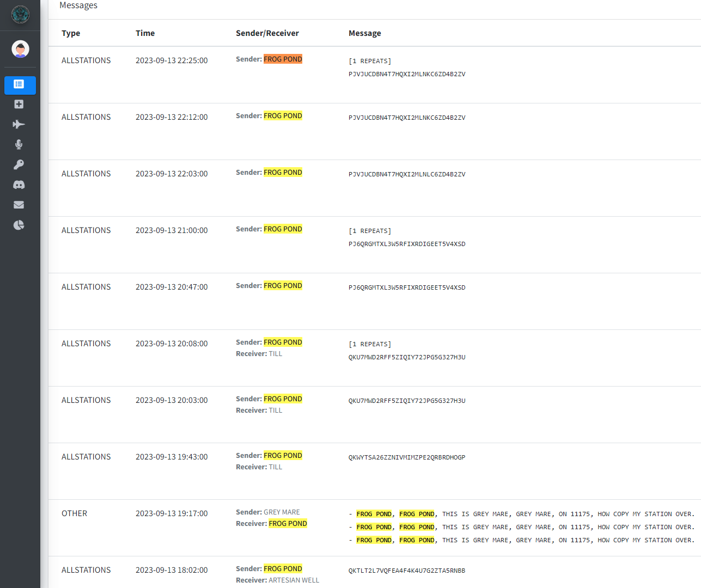This screenshot has width=701, height=588.
Task: Click orange-highlighted FROG POND sender at 22:25:00
Action: pos(283,59)
